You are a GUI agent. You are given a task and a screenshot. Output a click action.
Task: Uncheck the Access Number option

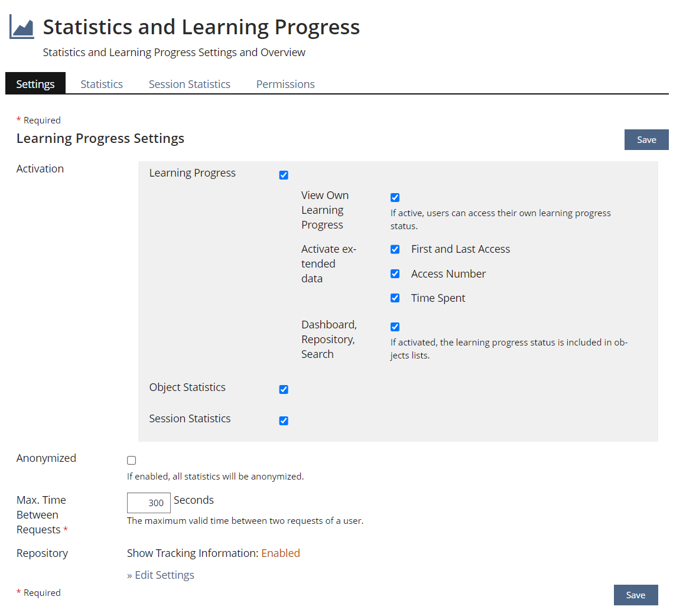(395, 274)
